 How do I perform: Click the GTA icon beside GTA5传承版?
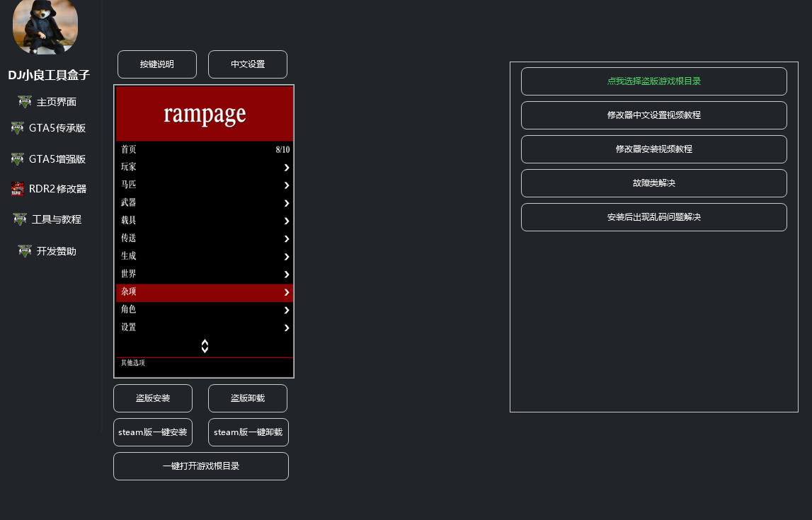coord(18,128)
